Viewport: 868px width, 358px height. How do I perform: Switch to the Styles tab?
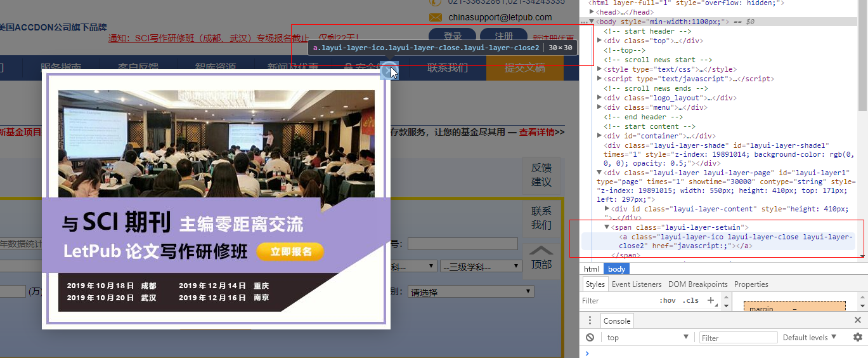(595, 284)
